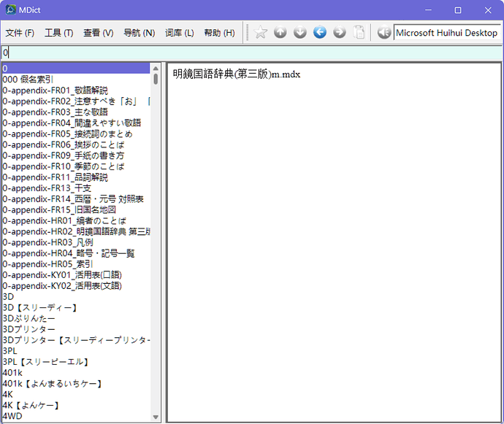Click the forward navigation arrow
Viewport: 504px width, 424px height.
coord(340,32)
